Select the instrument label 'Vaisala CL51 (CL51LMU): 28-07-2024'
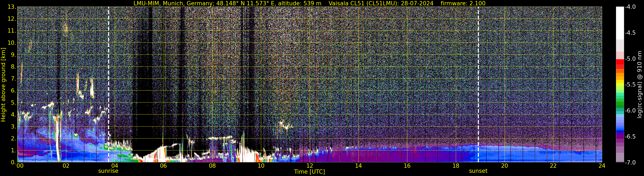This screenshot has width=644, height=176. 381,3
